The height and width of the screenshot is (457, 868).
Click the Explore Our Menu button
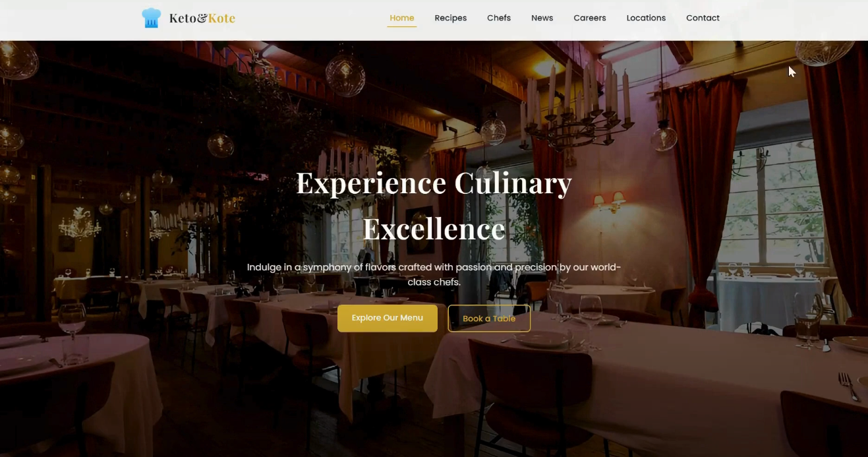[388, 318]
